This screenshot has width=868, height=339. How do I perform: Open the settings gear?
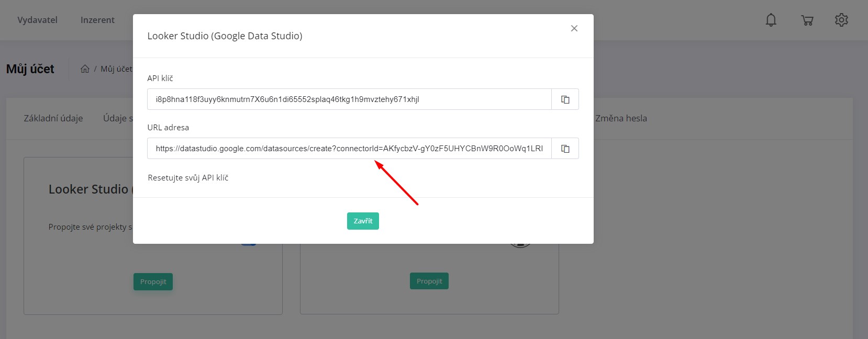pos(841,20)
